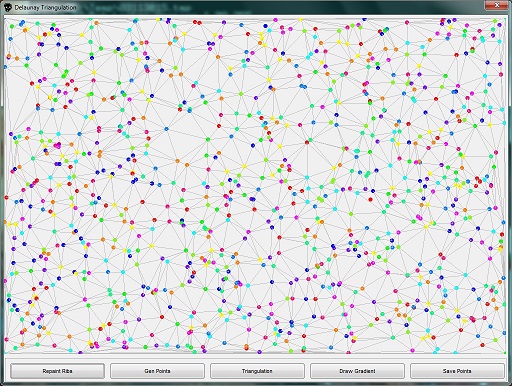Save the point set using Save Points

[x=457, y=371]
